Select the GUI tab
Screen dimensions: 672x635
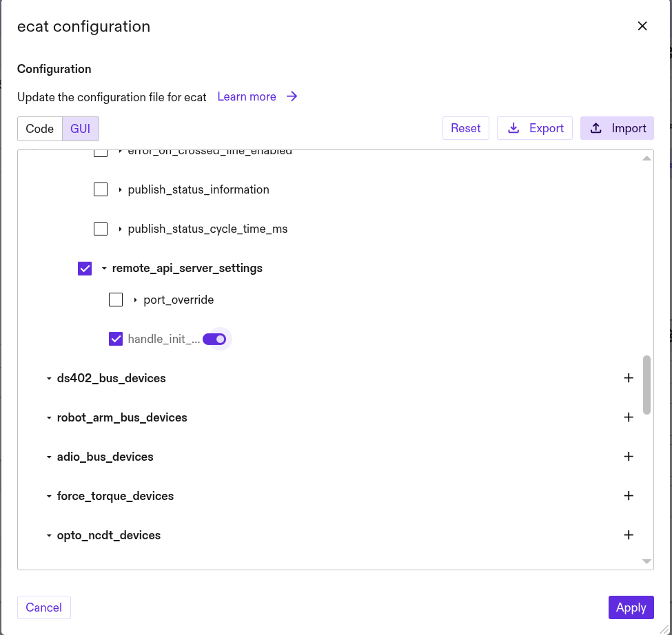[x=79, y=128]
